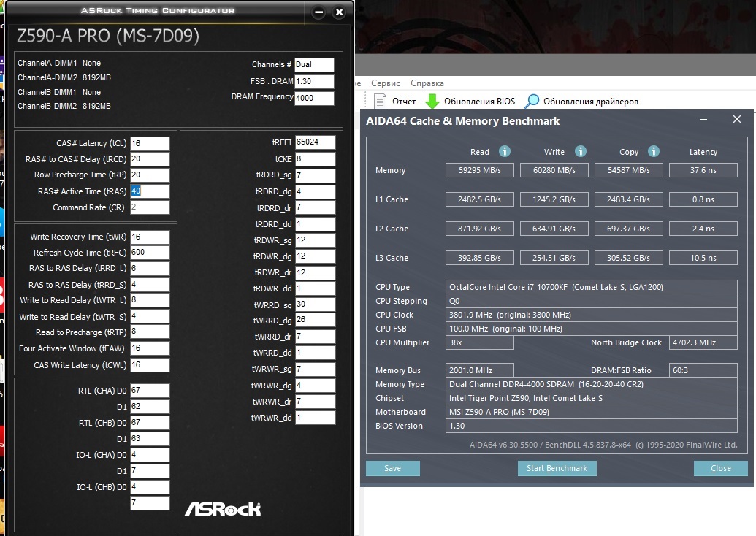Click the BIOS Version value 1.30
The width and height of the screenshot is (756, 536).
point(592,426)
